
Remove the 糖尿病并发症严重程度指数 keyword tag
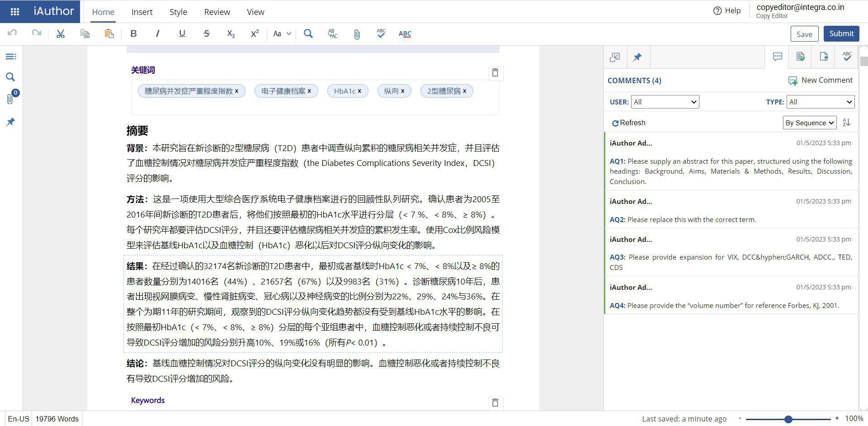[x=236, y=91]
